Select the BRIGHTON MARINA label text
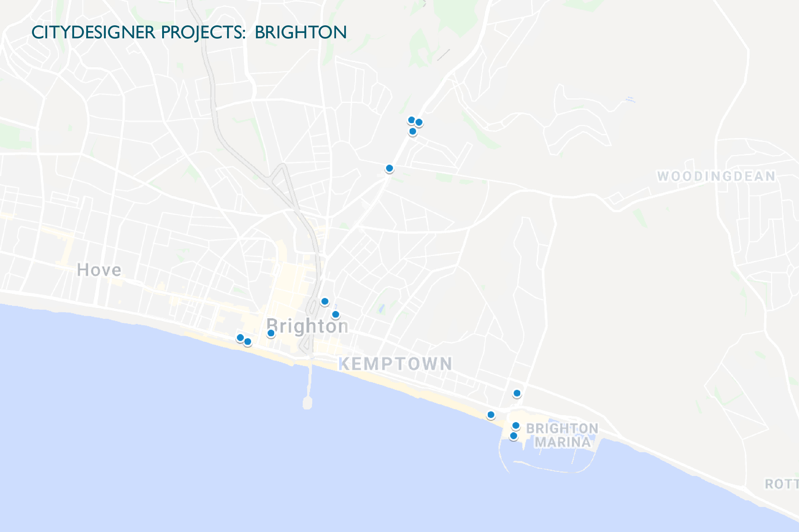Screen dimensions: 799x532 click(x=562, y=435)
